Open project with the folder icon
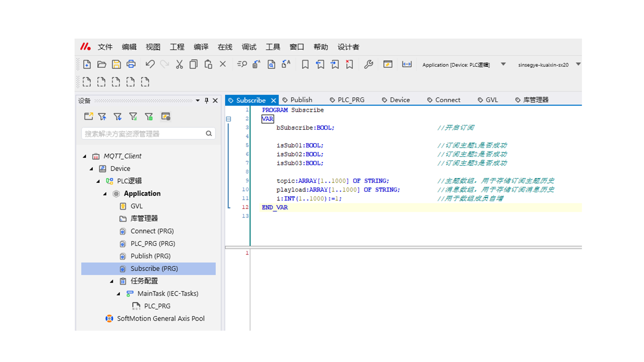Screen dimensions: 644x362 (x=102, y=64)
